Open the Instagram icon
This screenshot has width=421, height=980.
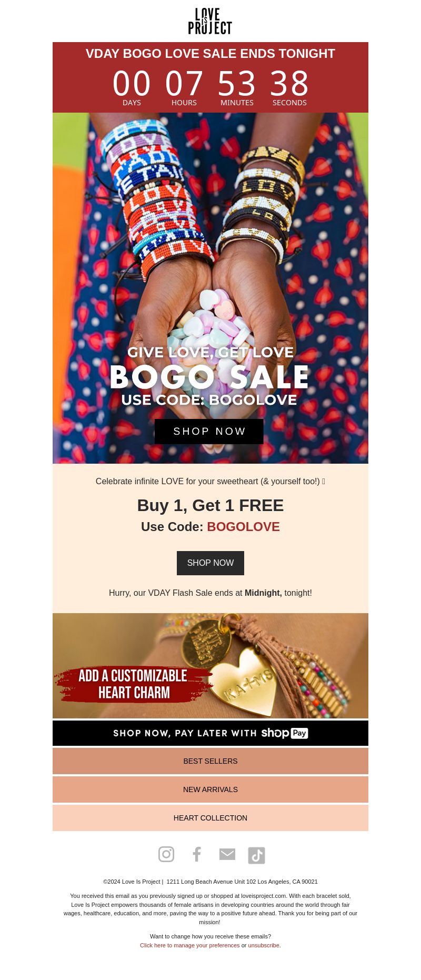[x=166, y=854]
